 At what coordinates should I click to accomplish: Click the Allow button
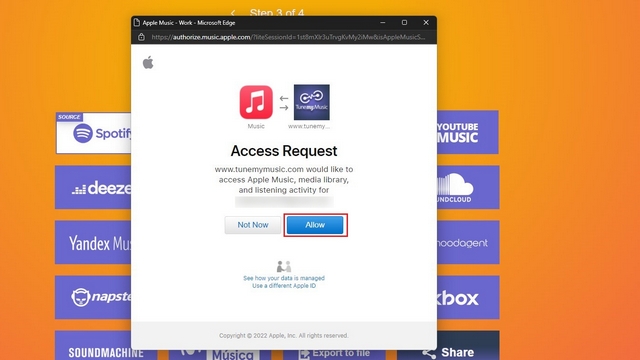[x=315, y=225]
